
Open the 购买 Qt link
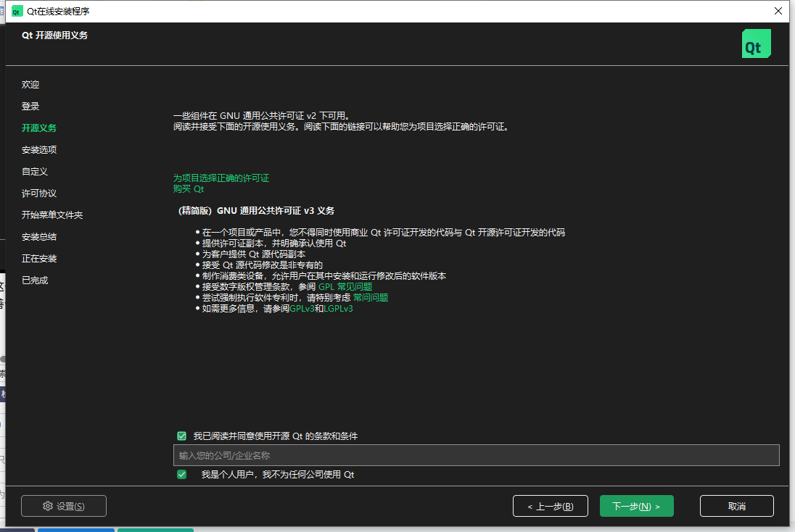188,189
